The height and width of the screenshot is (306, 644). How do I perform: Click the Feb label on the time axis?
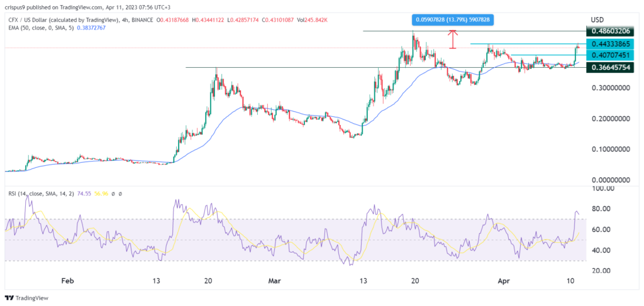tap(67, 281)
